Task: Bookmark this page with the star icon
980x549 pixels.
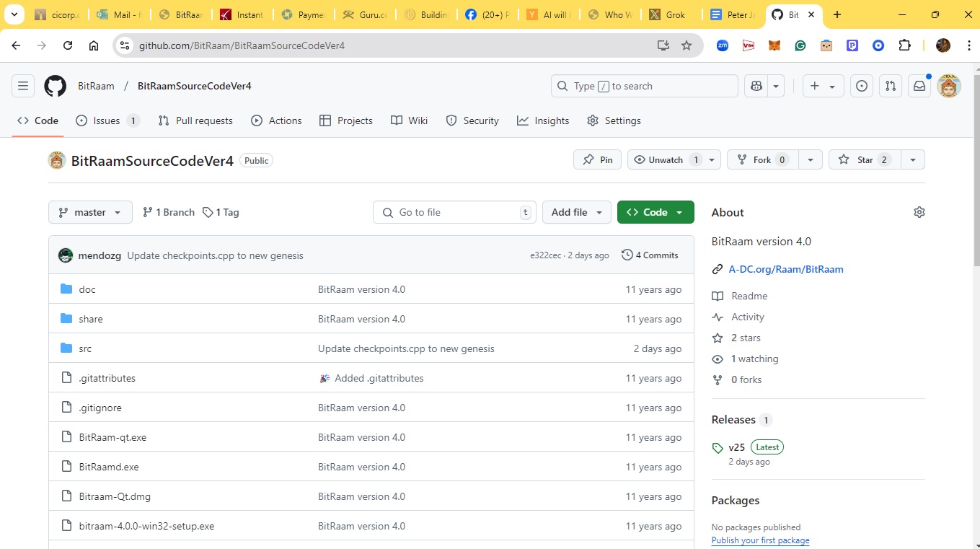Action: click(687, 45)
